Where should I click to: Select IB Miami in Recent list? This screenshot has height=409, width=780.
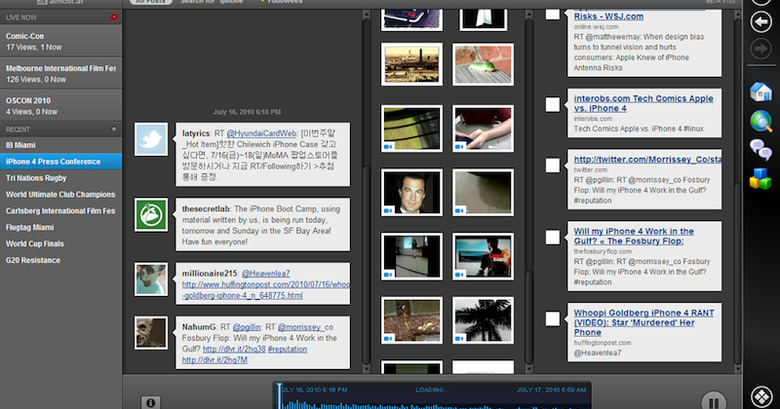pyautogui.click(x=61, y=145)
